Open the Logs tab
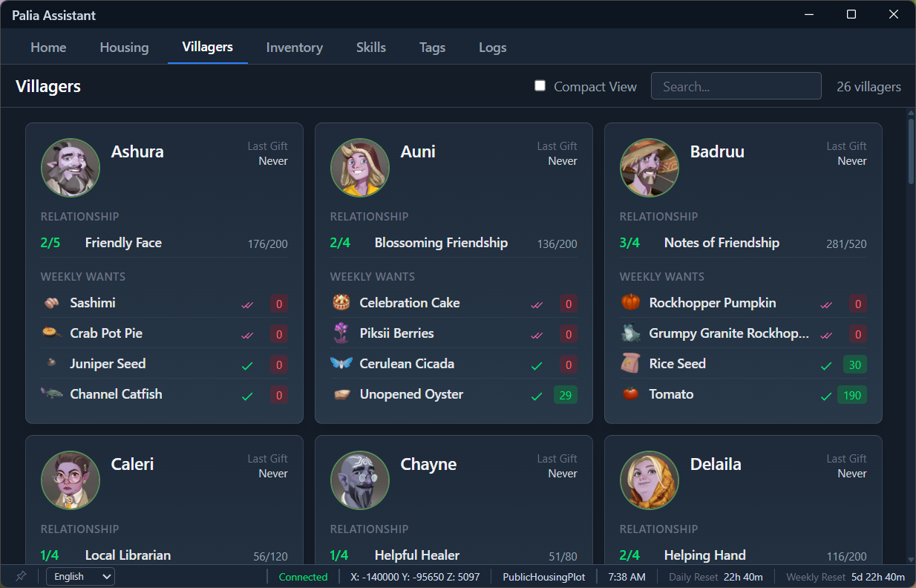 (x=493, y=48)
